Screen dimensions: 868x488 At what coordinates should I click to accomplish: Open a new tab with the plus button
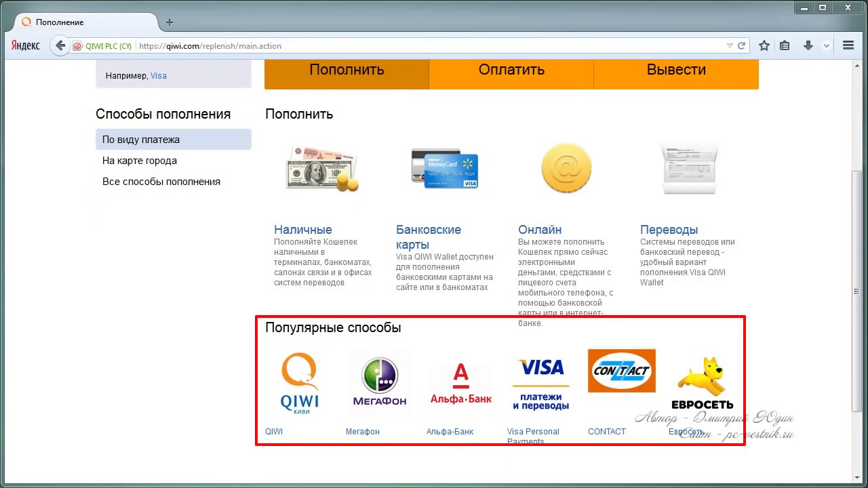(x=170, y=22)
